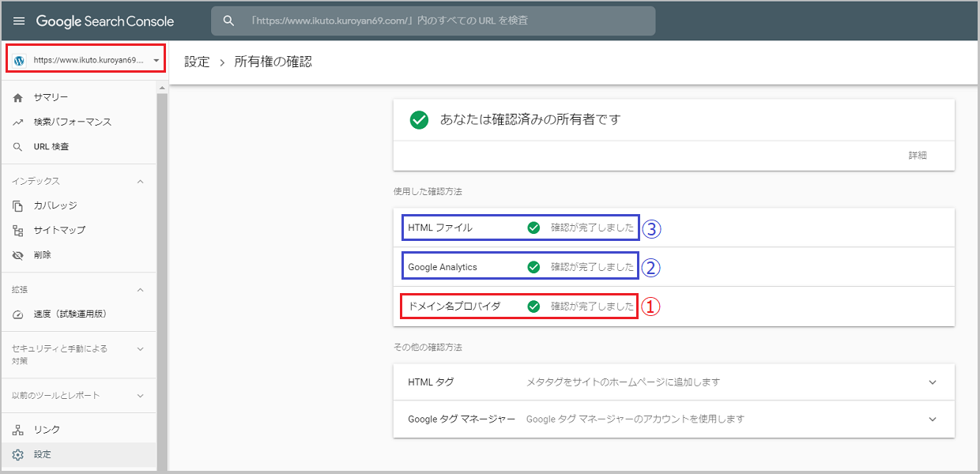Click green check in Google Analytics row
The width and height of the screenshot is (980, 474).
pyautogui.click(x=533, y=267)
